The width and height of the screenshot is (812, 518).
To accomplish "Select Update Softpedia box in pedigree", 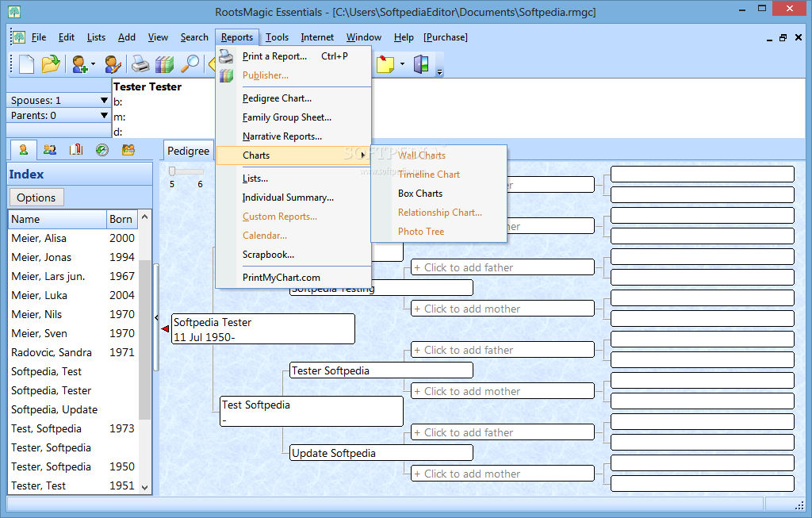I will pos(381,453).
